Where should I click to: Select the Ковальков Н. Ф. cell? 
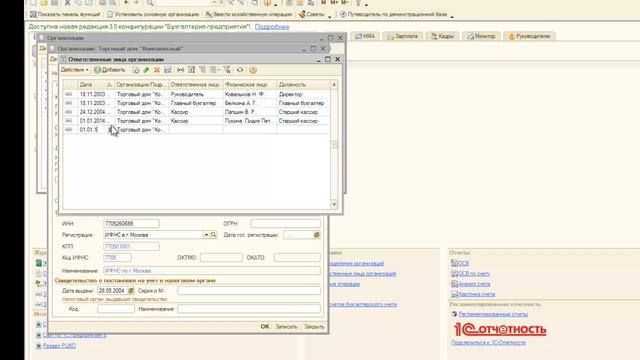(x=250, y=94)
